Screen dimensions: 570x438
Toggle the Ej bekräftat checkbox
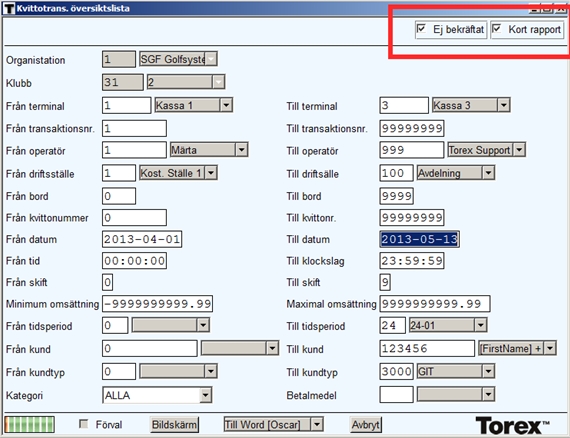pos(421,28)
